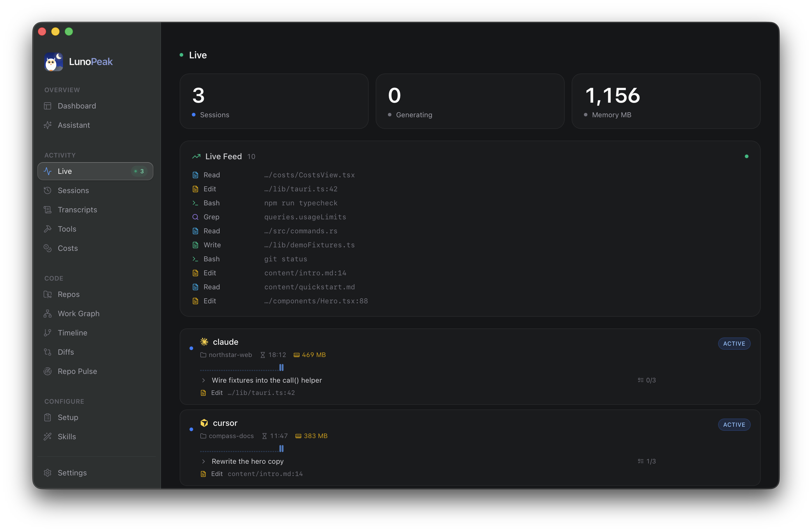The width and height of the screenshot is (812, 532).
Task: Click the claude session activity progress bar
Action: (242, 368)
